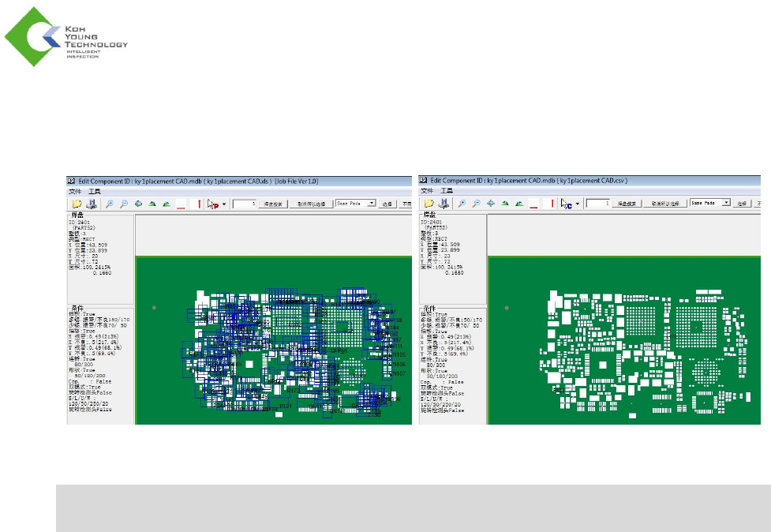Click the save icon in CAD.xls window
The image size is (771, 532).
pos(92,204)
